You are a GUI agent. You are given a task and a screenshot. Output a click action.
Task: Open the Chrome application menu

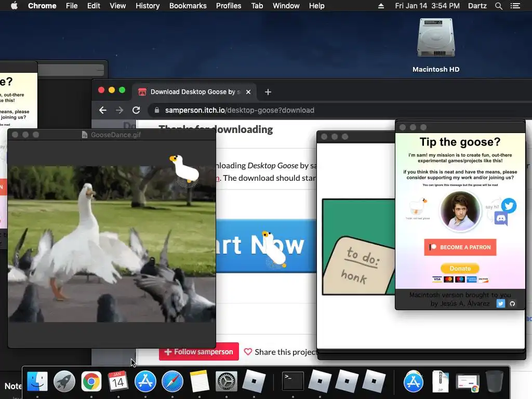[42, 6]
